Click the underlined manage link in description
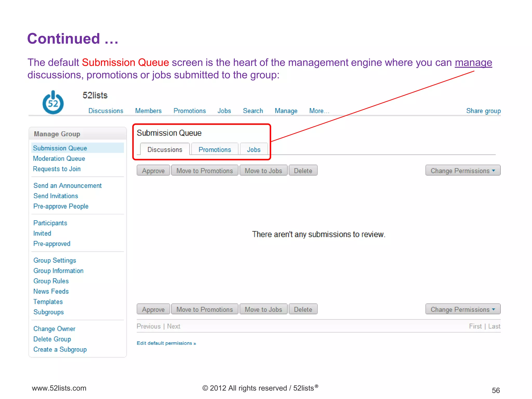 pos(473,63)
